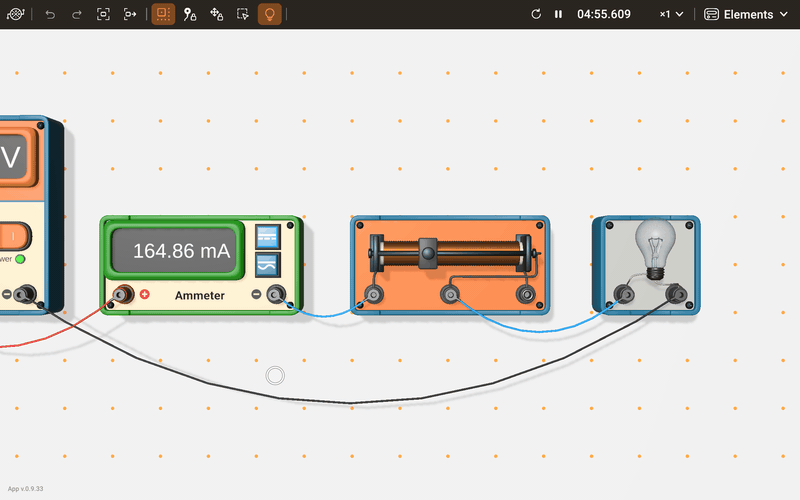Toggle the lock-wires pin icon
This screenshot has height=500, width=800.
point(190,14)
